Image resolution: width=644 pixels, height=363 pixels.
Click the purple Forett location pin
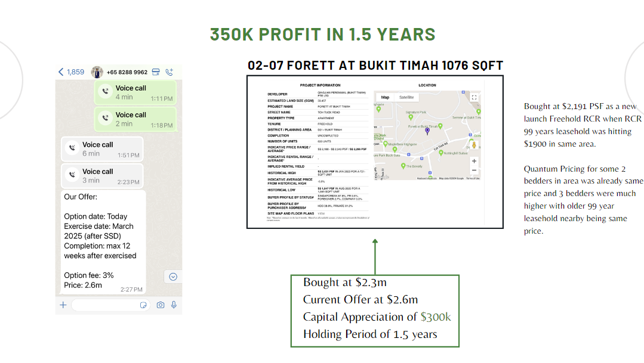(x=427, y=131)
